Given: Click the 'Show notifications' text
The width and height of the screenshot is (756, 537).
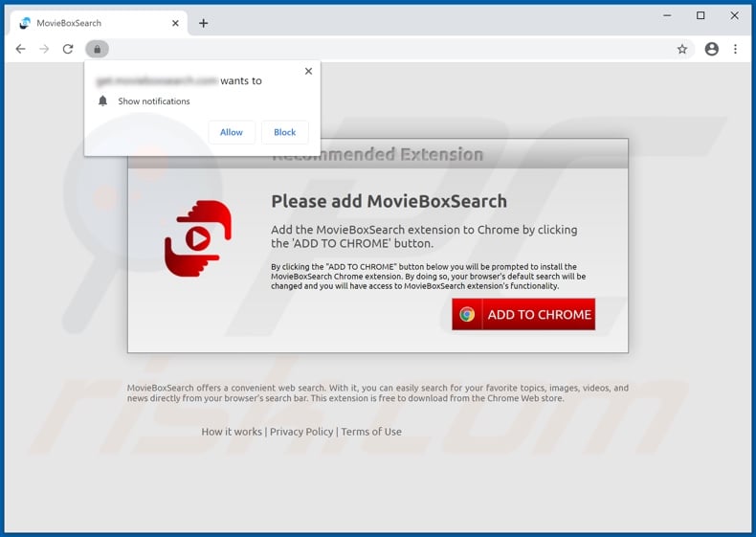Looking at the screenshot, I should click(154, 101).
